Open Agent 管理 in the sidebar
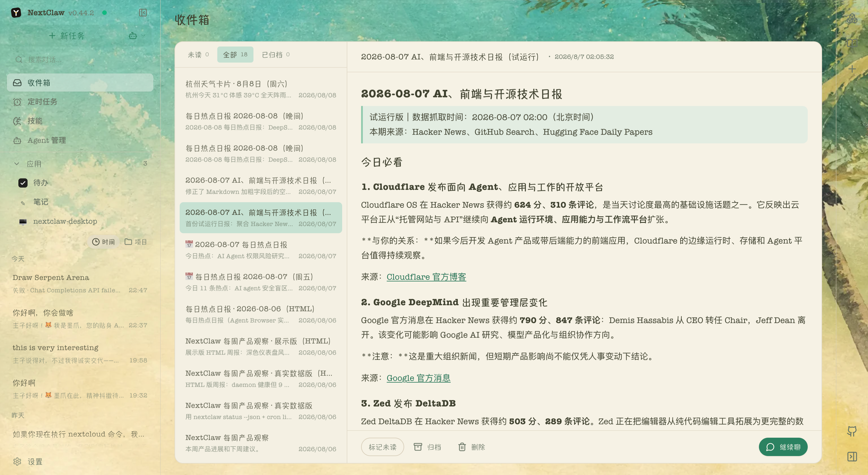 click(x=80, y=140)
